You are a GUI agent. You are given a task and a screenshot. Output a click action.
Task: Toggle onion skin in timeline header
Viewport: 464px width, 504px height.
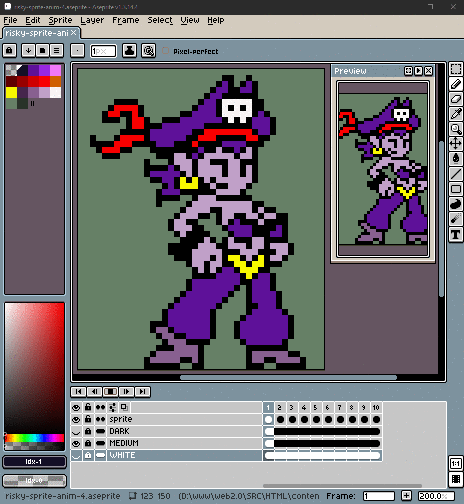124,407
